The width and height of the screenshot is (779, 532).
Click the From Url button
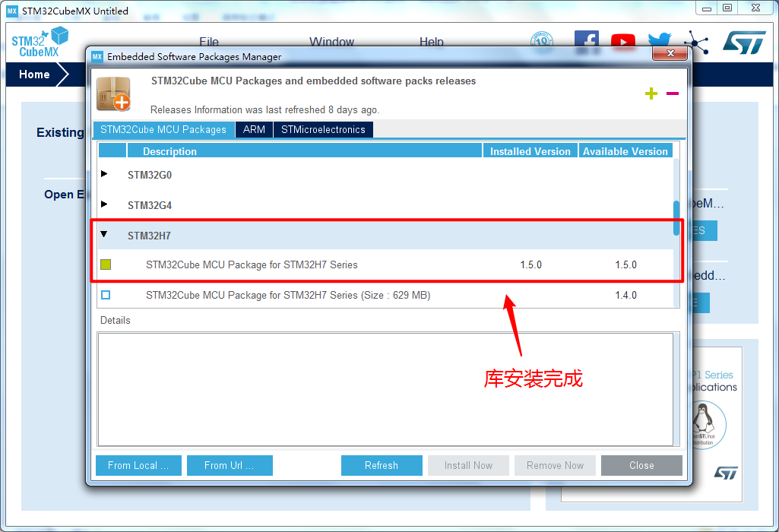[x=229, y=465]
